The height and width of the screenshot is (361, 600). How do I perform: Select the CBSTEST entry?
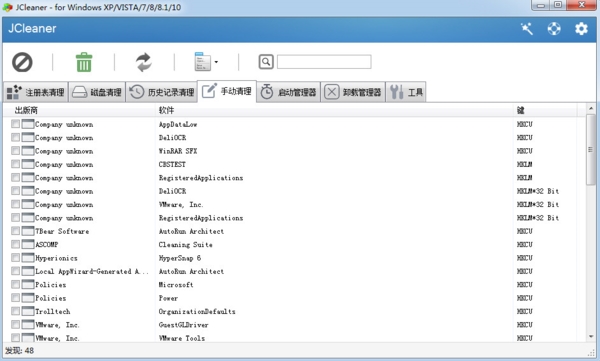172,165
